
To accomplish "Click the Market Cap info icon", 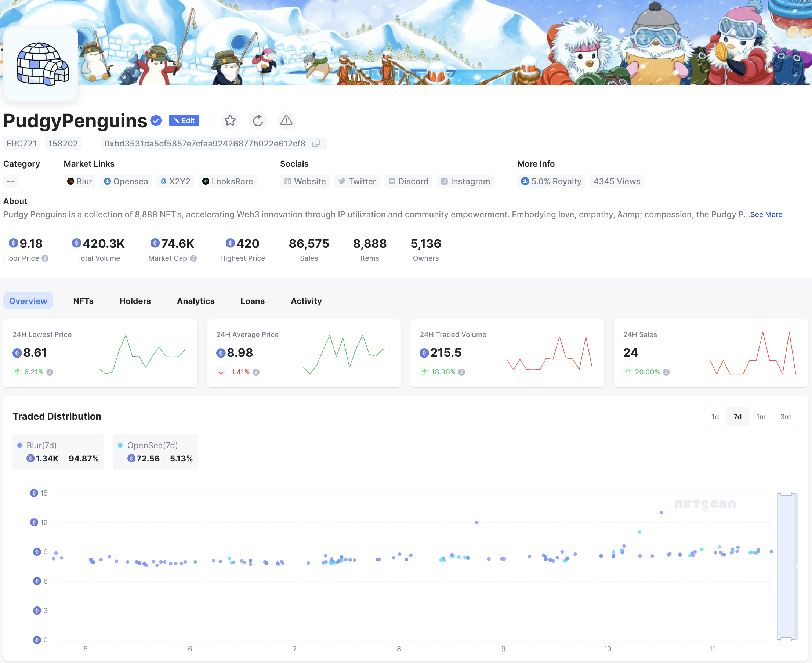I will [193, 258].
